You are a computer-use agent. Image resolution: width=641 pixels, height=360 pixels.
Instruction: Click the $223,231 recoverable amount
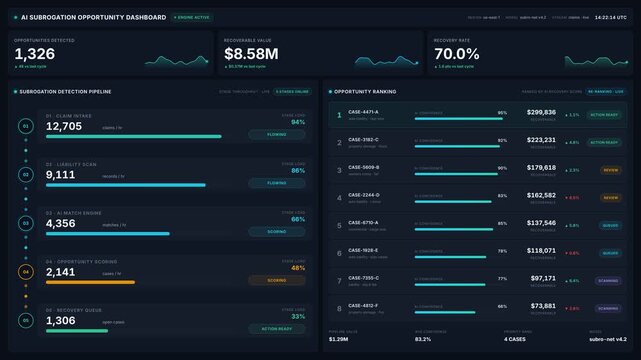pyautogui.click(x=541, y=140)
